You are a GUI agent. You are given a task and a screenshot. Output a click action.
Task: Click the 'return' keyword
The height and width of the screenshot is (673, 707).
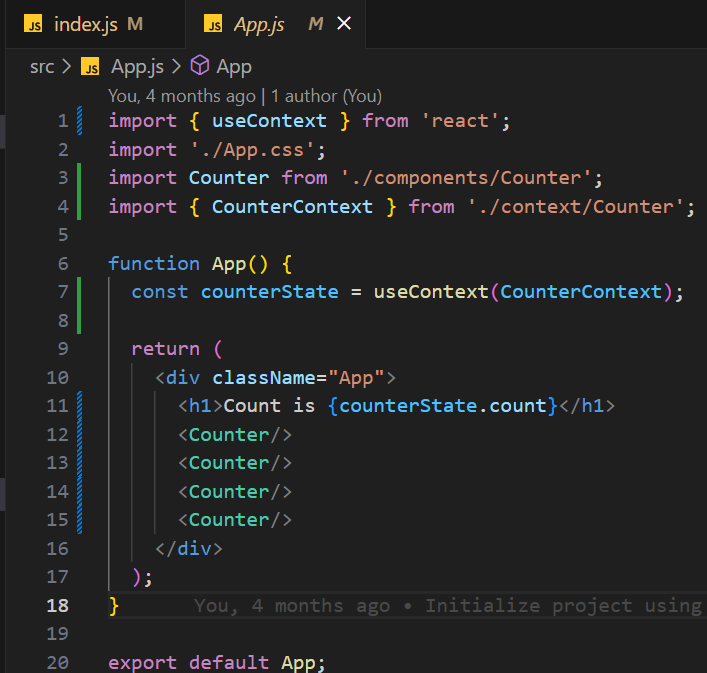point(165,349)
